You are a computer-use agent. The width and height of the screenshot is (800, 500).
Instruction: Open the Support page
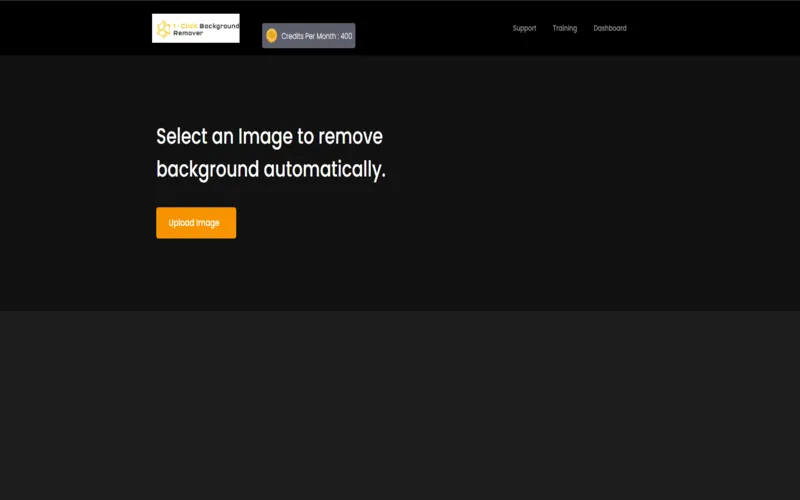[524, 28]
